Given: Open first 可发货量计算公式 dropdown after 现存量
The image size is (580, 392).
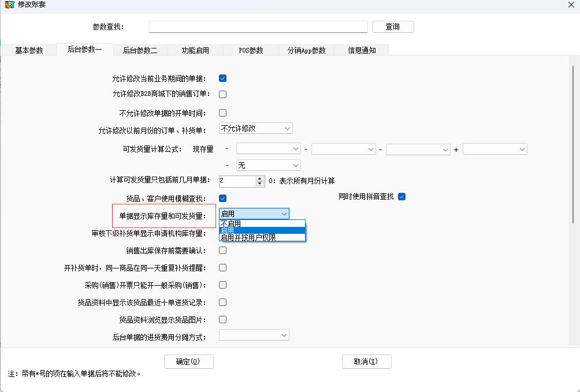Looking at the screenshot, I should click(x=268, y=149).
